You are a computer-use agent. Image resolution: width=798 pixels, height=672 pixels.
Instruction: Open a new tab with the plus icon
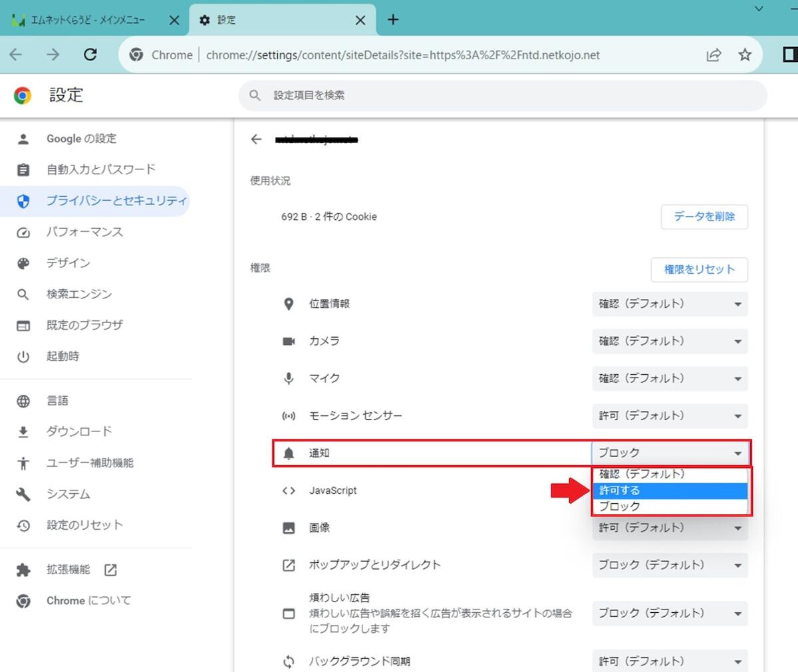coord(393,20)
